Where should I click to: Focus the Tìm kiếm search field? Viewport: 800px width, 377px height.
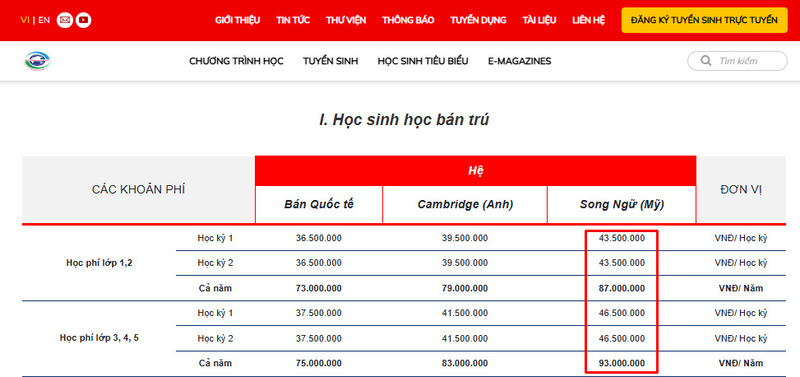coord(737,61)
